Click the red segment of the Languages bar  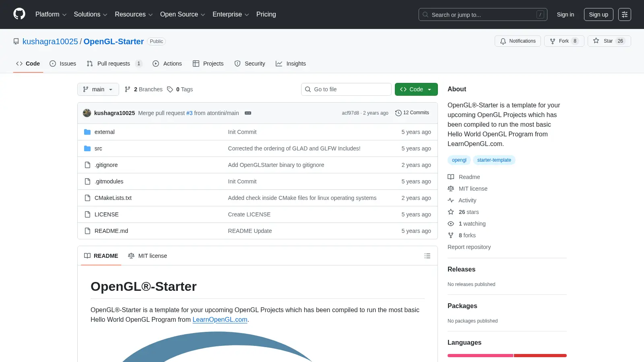pyautogui.click(x=540, y=356)
